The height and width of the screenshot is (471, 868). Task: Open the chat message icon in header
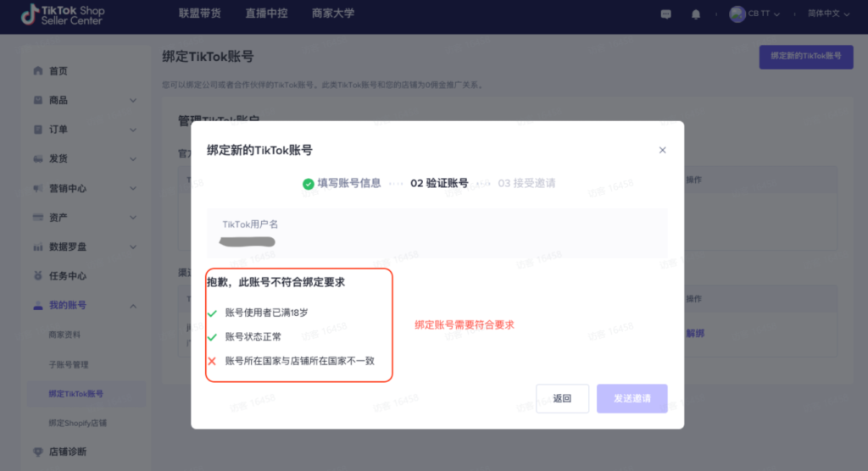(x=666, y=14)
